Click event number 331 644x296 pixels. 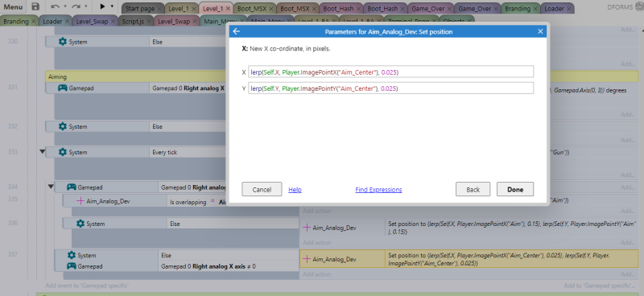point(13,88)
